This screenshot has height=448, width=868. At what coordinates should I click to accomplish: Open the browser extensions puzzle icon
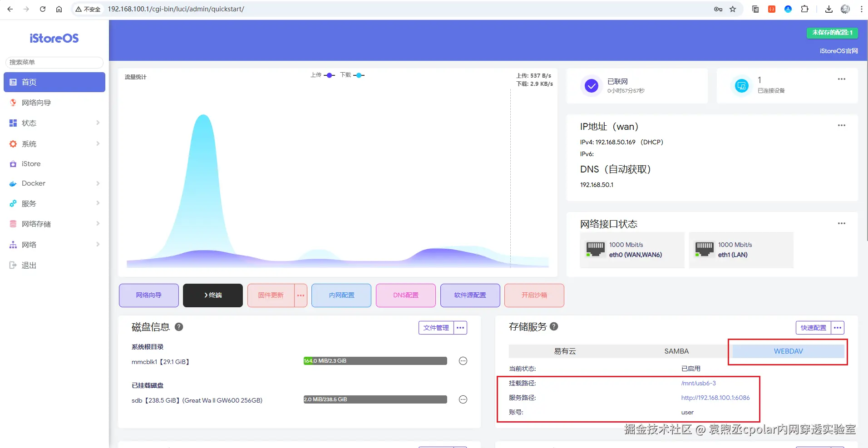tap(804, 9)
